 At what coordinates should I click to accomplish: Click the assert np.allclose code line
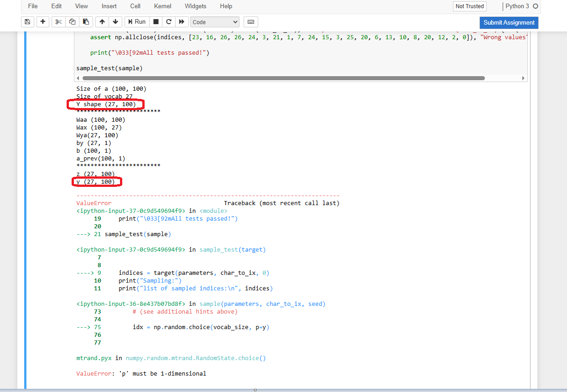(x=308, y=37)
